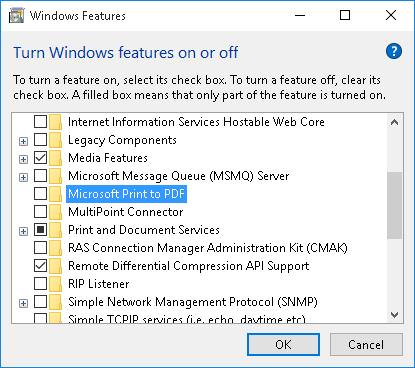Click the folder icon beside MultiPoint Connector

coord(56,212)
